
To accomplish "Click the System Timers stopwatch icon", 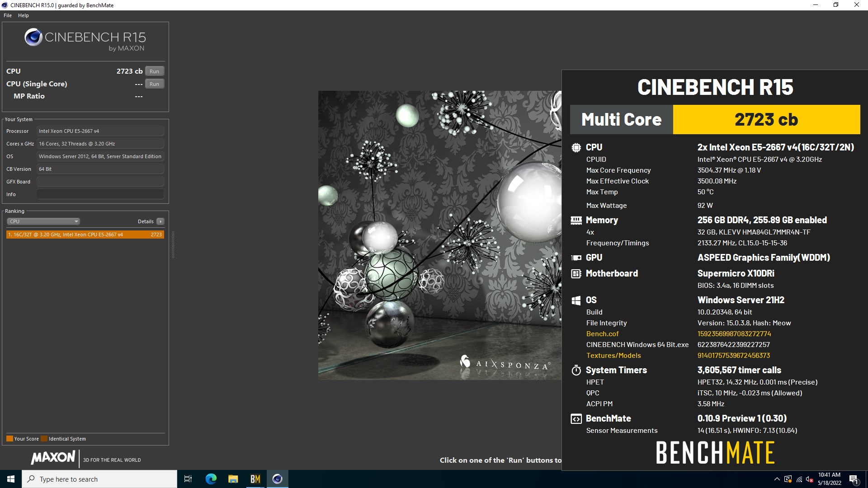I will tap(576, 371).
